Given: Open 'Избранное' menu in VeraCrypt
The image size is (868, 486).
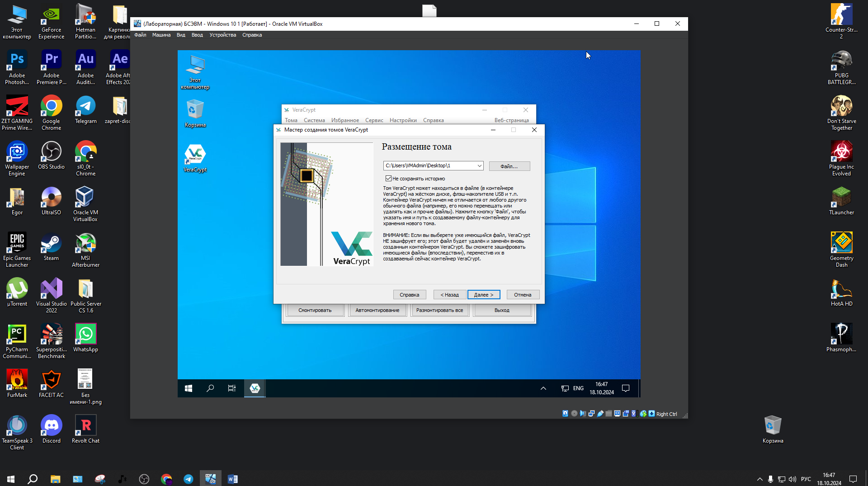Looking at the screenshot, I should (345, 120).
